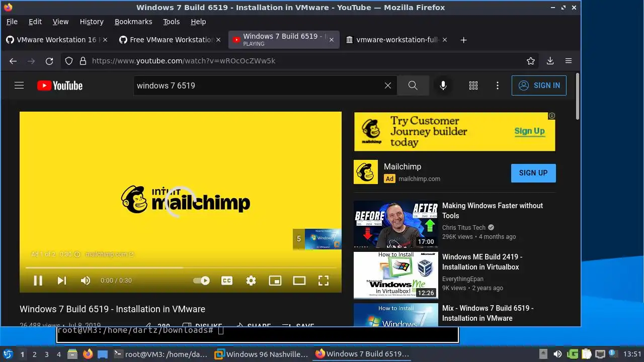Viewport: 644px width, 362px height.
Task: Switch to root@VM3 terminal taskbar item
Action: coord(161,354)
